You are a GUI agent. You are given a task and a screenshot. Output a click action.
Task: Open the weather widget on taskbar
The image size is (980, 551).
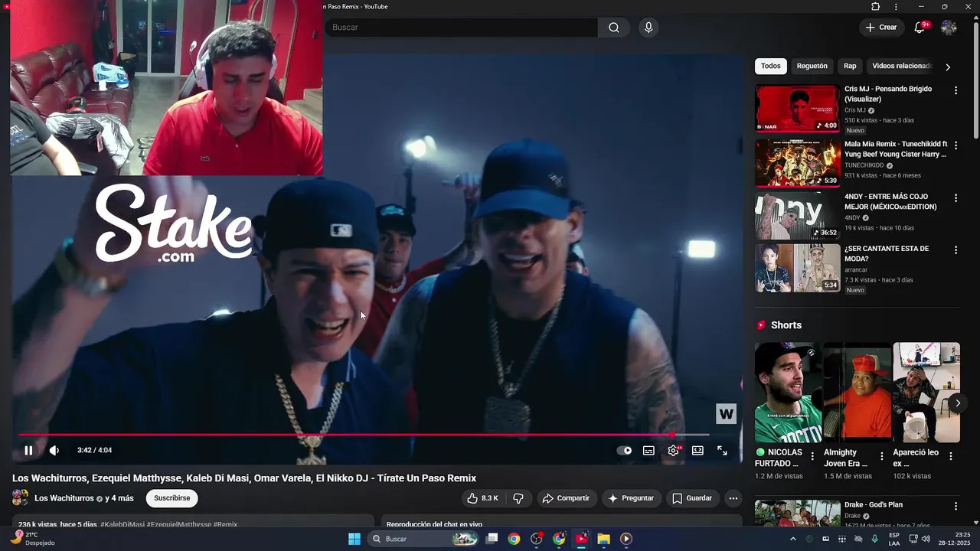tap(32, 539)
